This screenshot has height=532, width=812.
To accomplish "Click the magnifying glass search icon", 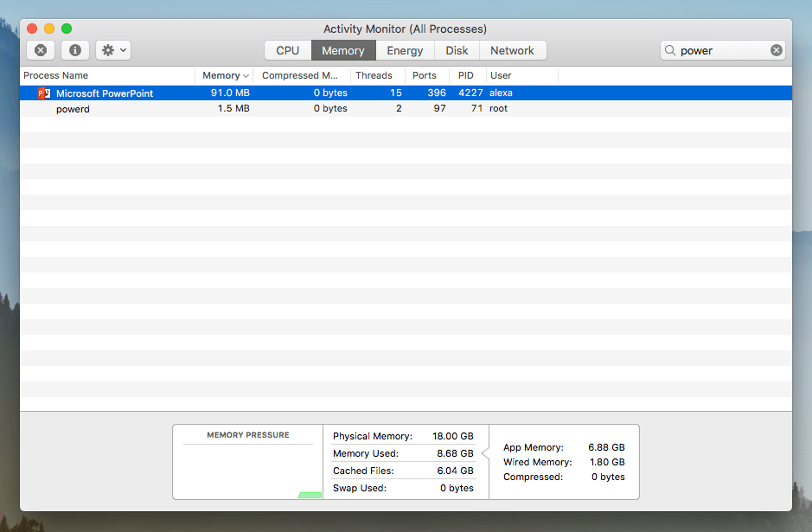I will (670, 50).
